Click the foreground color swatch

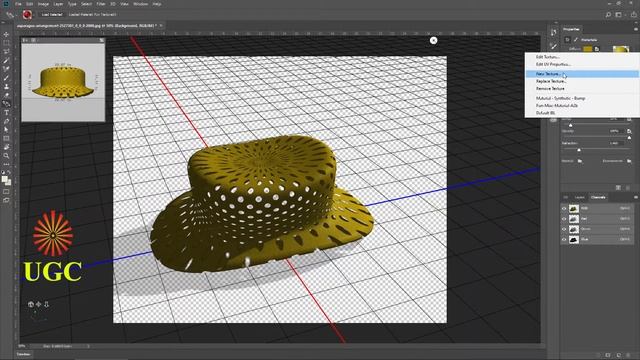coord(4,179)
